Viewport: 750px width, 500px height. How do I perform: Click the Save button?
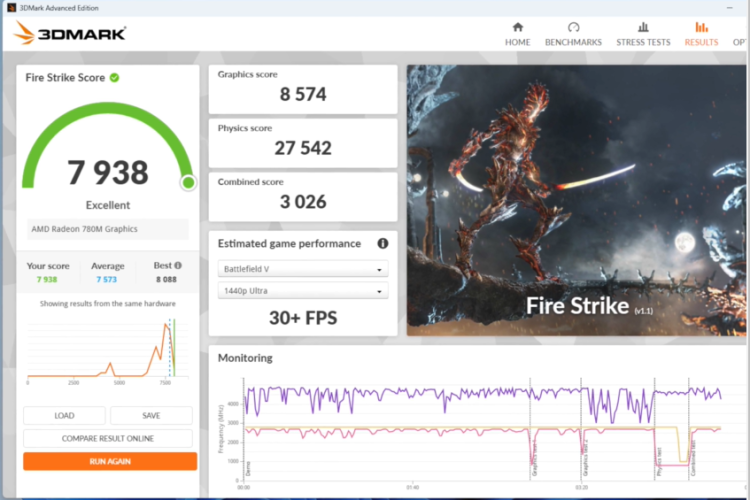click(x=151, y=415)
